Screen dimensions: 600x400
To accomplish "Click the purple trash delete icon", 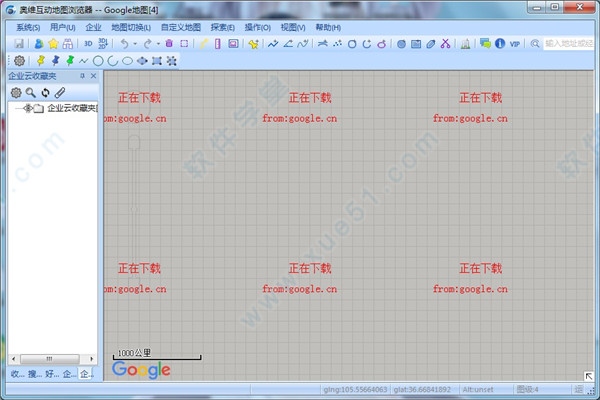I will click(x=169, y=44).
